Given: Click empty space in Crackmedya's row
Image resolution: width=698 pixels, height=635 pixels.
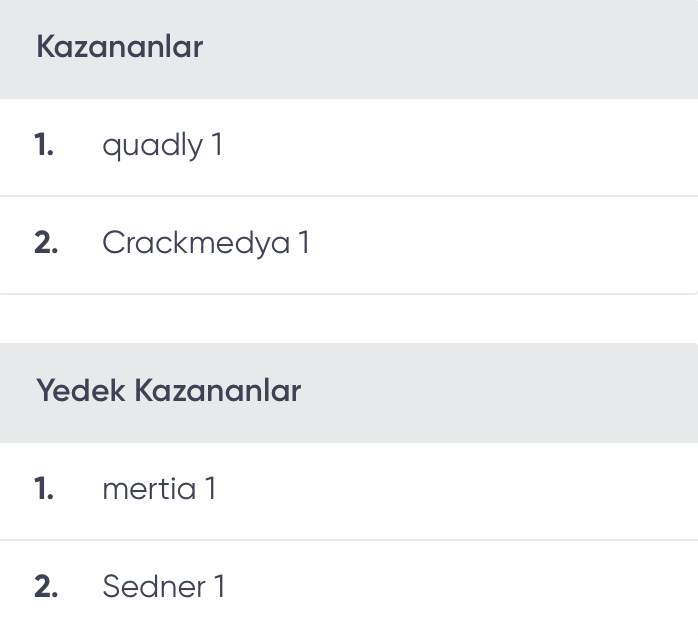Looking at the screenshot, I should (503, 245).
